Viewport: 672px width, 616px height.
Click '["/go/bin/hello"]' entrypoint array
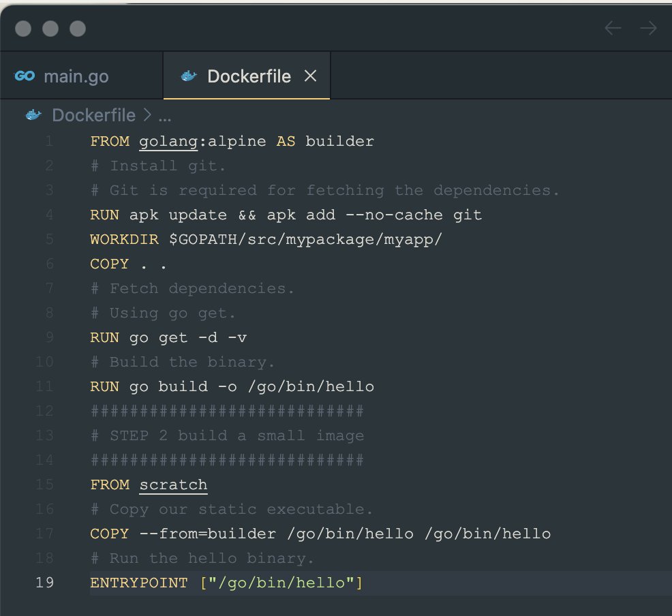281,583
